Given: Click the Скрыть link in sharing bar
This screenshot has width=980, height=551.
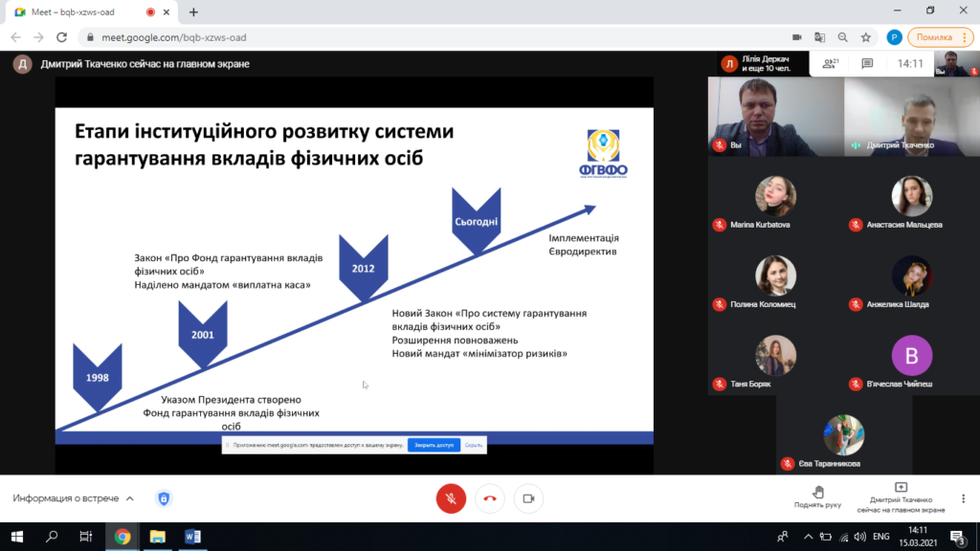Looking at the screenshot, I should [x=474, y=445].
